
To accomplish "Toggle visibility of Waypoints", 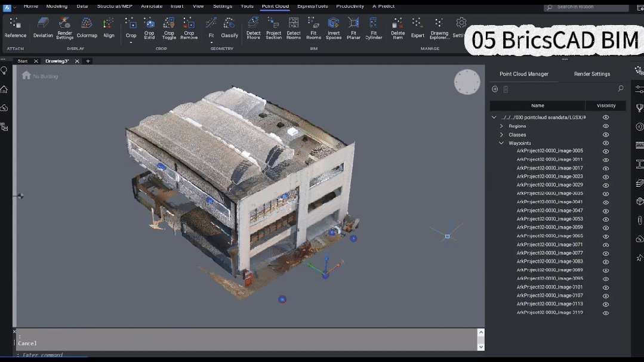I will pos(605,143).
